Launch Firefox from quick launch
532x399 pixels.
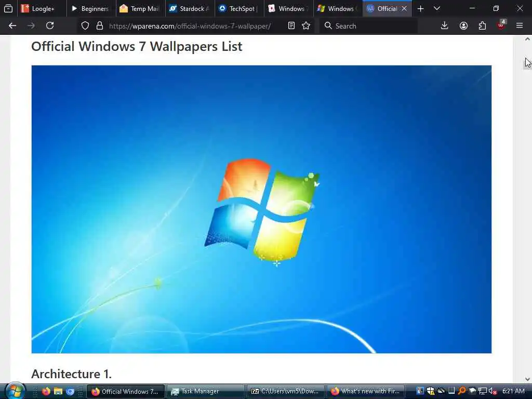click(x=46, y=391)
